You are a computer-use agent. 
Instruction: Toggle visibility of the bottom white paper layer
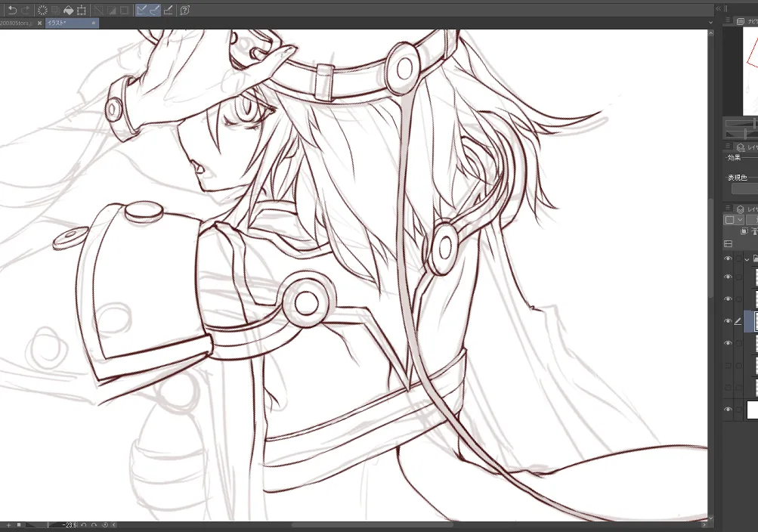click(728, 410)
